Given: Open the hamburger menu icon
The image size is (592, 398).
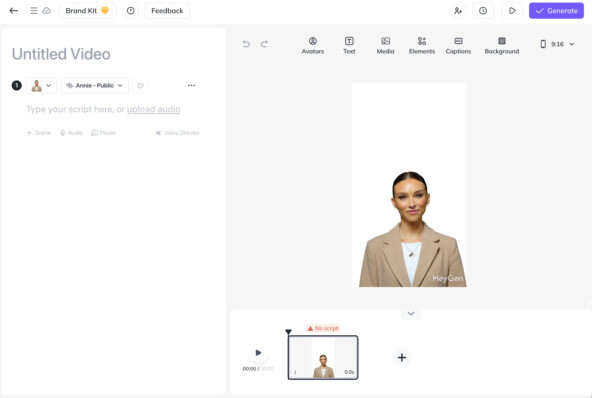Looking at the screenshot, I should pos(34,11).
